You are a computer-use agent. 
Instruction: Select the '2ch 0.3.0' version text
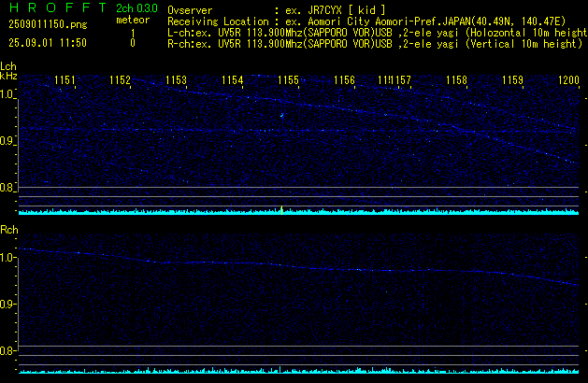tap(136, 7)
